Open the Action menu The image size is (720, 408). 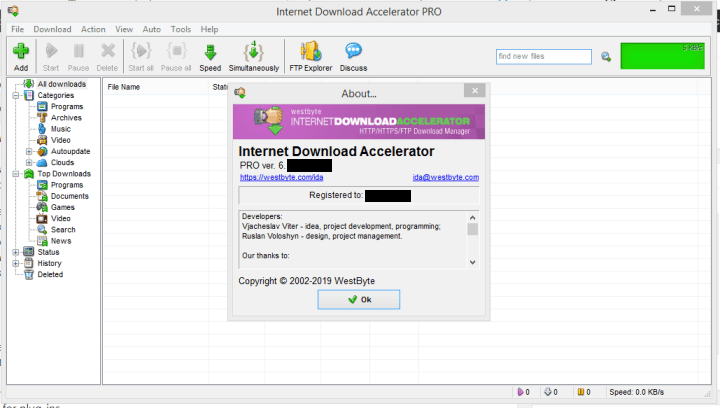[93, 29]
